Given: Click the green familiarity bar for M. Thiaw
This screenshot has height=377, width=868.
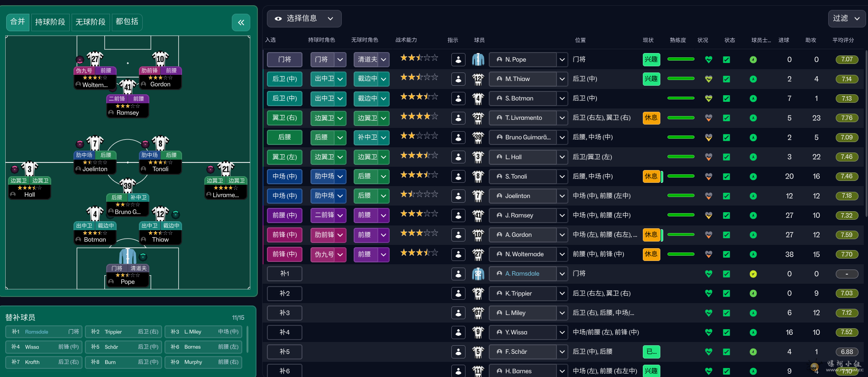Looking at the screenshot, I should 681,79.
